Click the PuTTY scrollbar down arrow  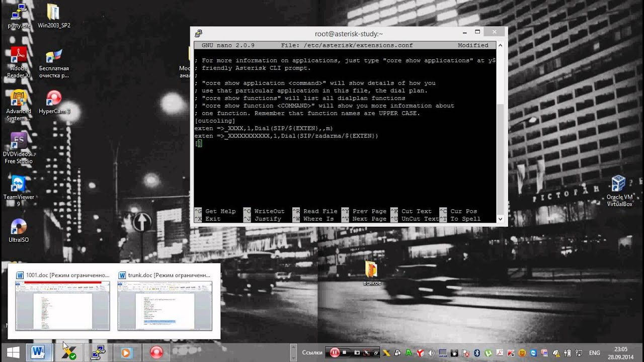(x=500, y=219)
